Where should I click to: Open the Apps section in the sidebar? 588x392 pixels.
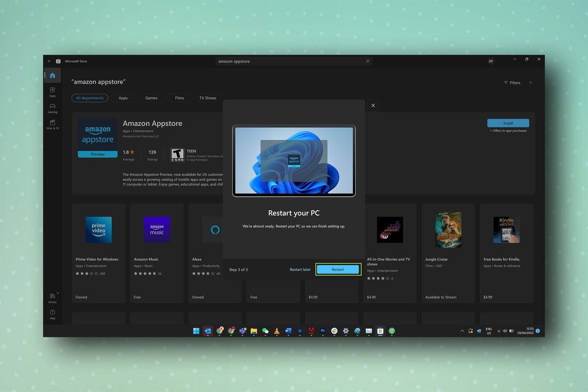52,92
